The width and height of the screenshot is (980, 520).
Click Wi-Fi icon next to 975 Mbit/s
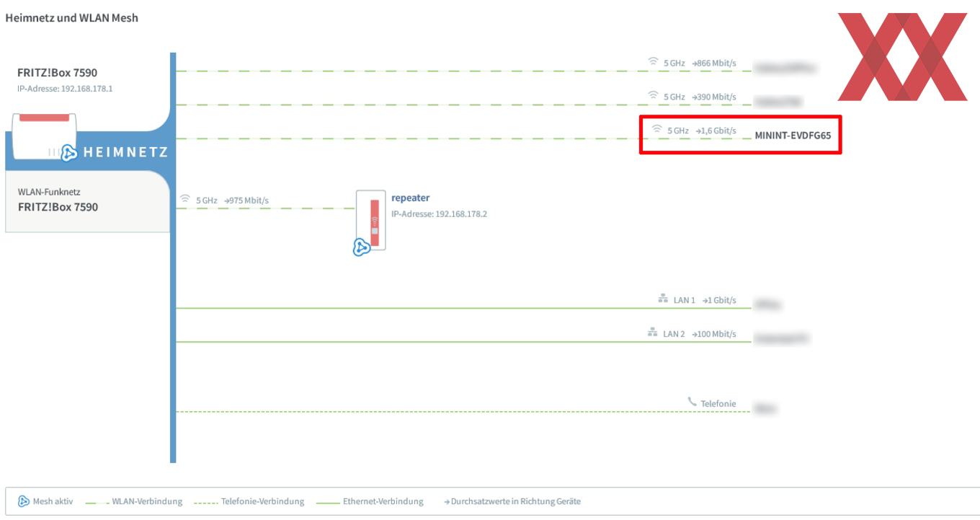185,200
